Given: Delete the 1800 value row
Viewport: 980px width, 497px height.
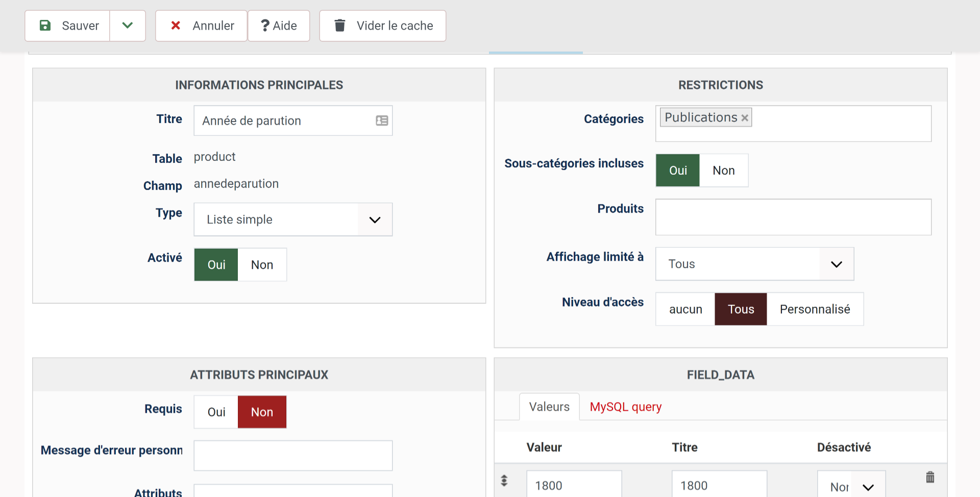Looking at the screenshot, I should point(930,477).
